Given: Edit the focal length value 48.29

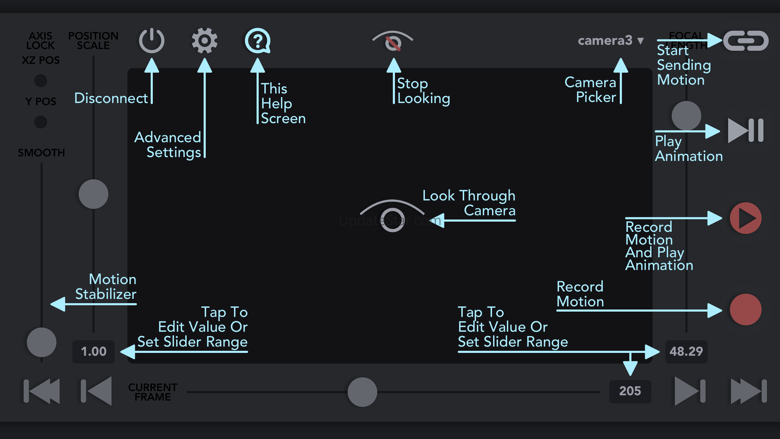Looking at the screenshot, I should [686, 352].
